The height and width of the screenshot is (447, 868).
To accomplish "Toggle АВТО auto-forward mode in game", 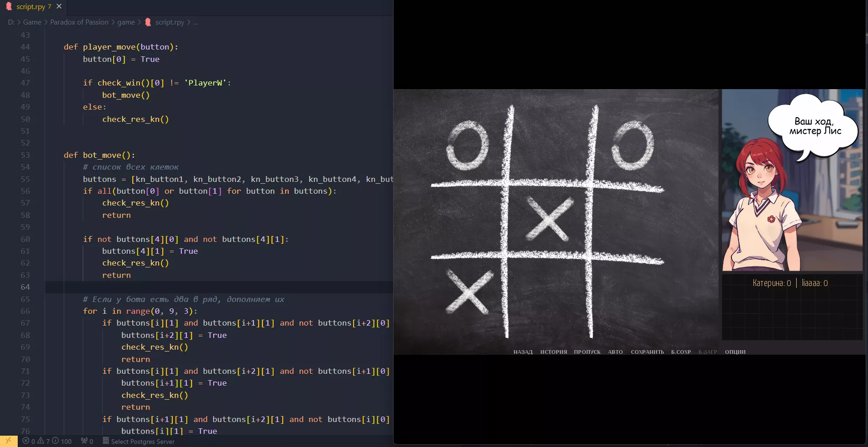I will 615,352.
